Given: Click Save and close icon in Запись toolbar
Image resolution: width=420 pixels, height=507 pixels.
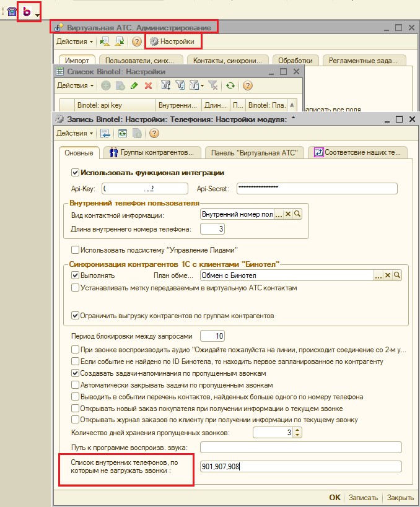Looking at the screenshot, I should [x=105, y=133].
